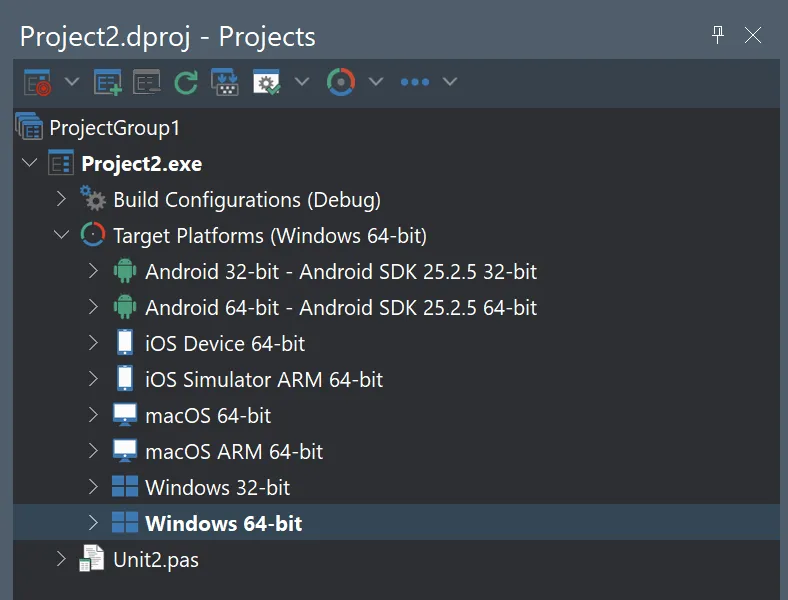Select Android 64-bit - Android SDK 25.2.5 64-bit
This screenshot has height=600, width=788.
click(341, 308)
